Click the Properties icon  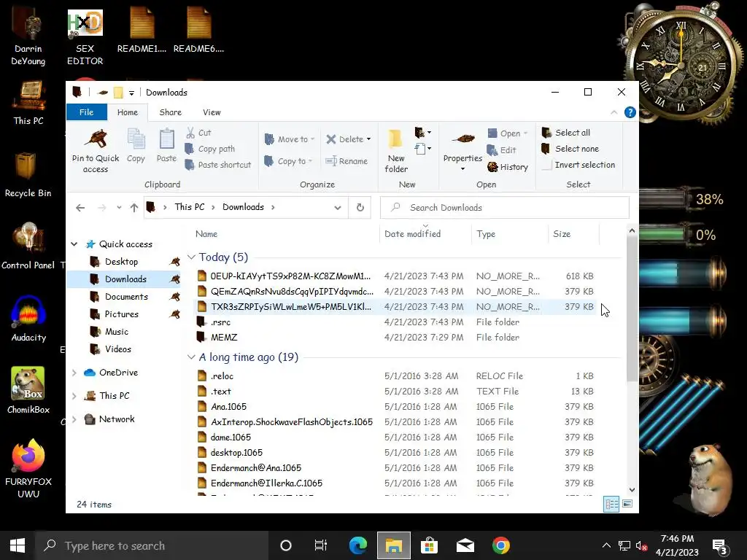(462, 139)
